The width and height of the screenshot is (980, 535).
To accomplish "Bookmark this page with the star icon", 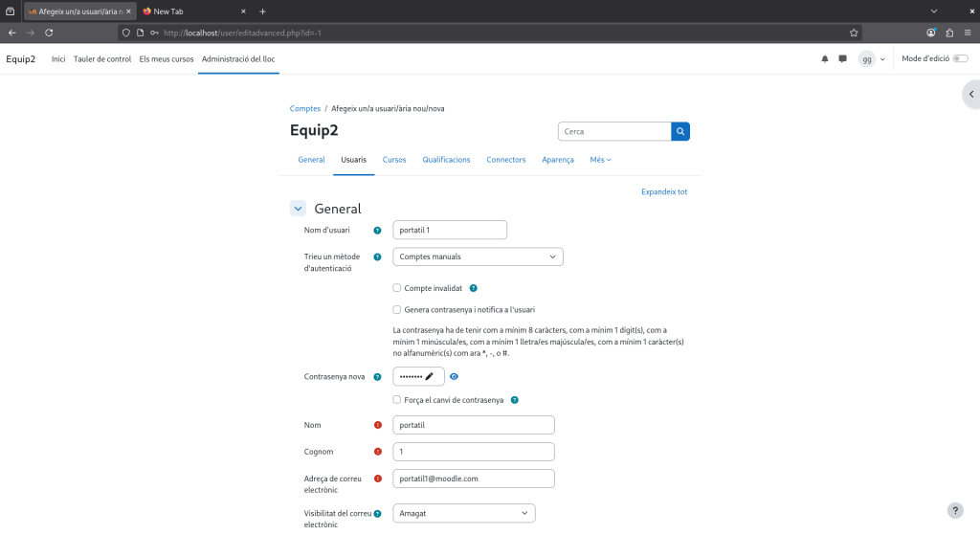I will [854, 33].
